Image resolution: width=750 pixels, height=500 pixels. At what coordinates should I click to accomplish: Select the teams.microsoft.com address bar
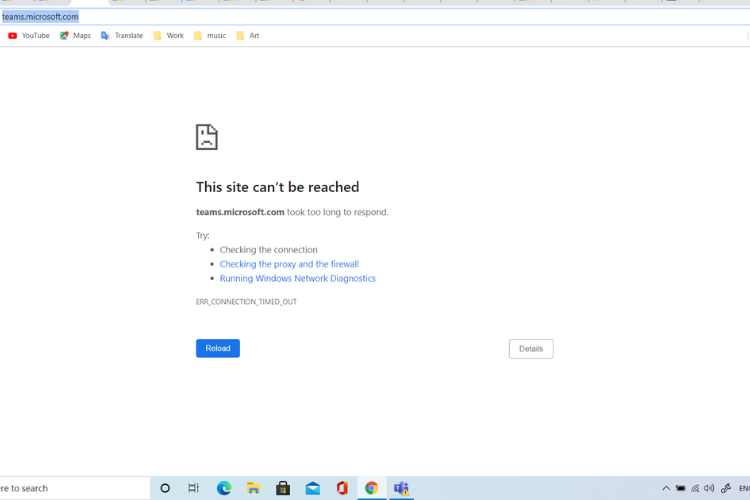click(x=375, y=17)
